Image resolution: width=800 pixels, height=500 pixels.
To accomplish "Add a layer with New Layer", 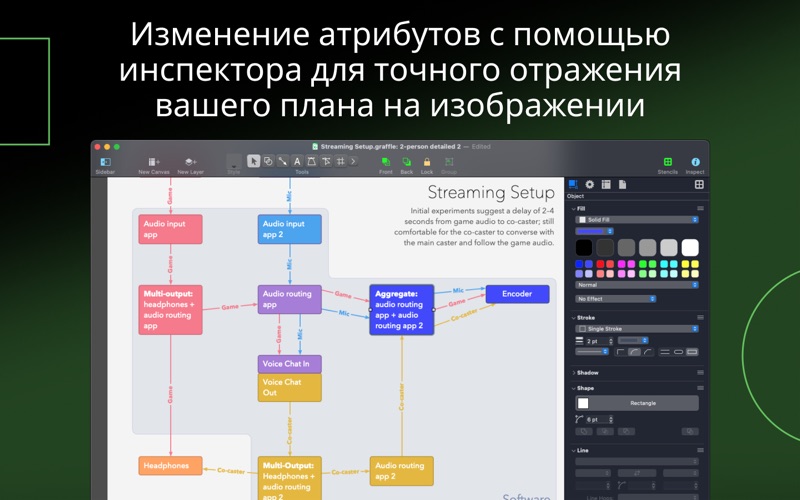I will pyautogui.click(x=190, y=165).
